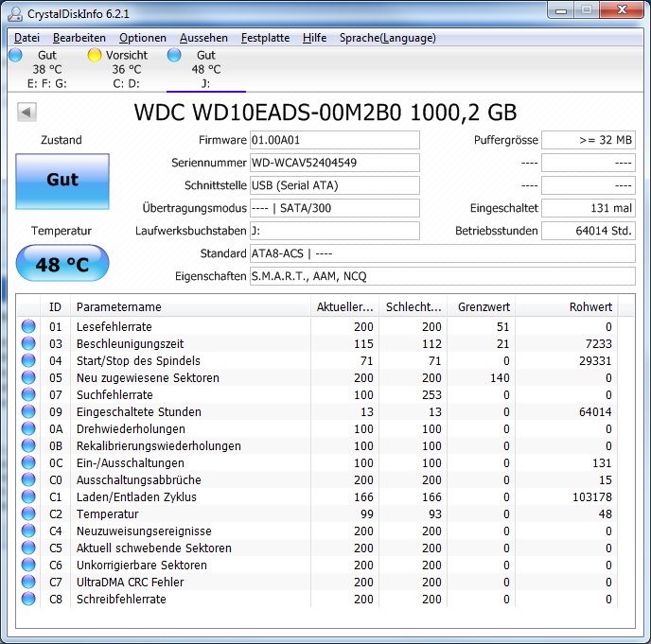
Task: Open the Hilfe menu
Action: coord(314,38)
